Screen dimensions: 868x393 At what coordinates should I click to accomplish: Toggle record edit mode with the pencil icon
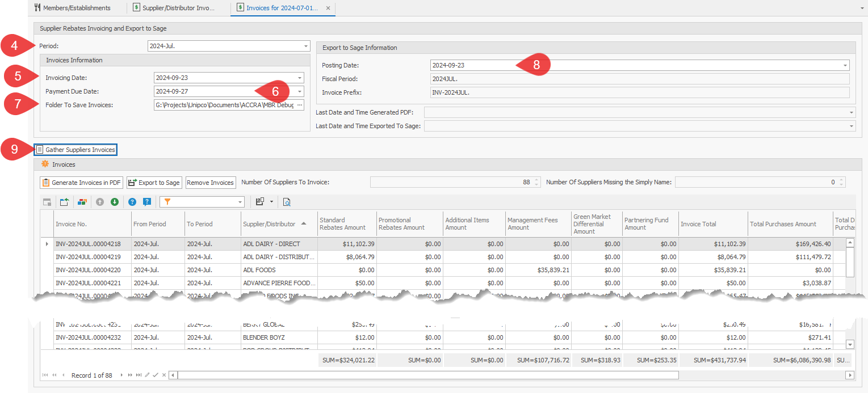coord(148,375)
